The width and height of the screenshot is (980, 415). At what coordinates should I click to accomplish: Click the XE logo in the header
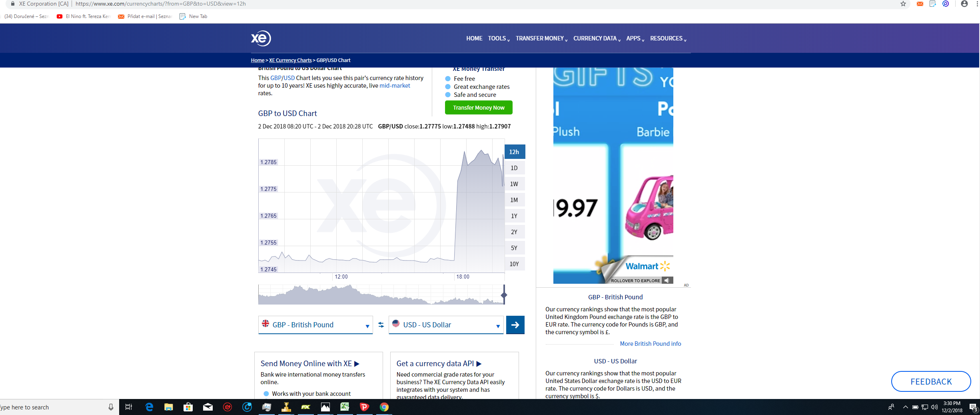tap(261, 38)
